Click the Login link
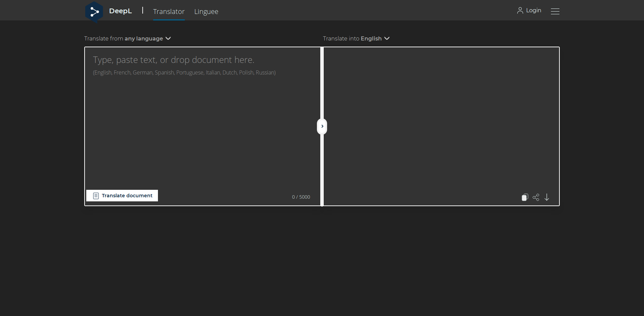644x316 pixels. click(533, 10)
